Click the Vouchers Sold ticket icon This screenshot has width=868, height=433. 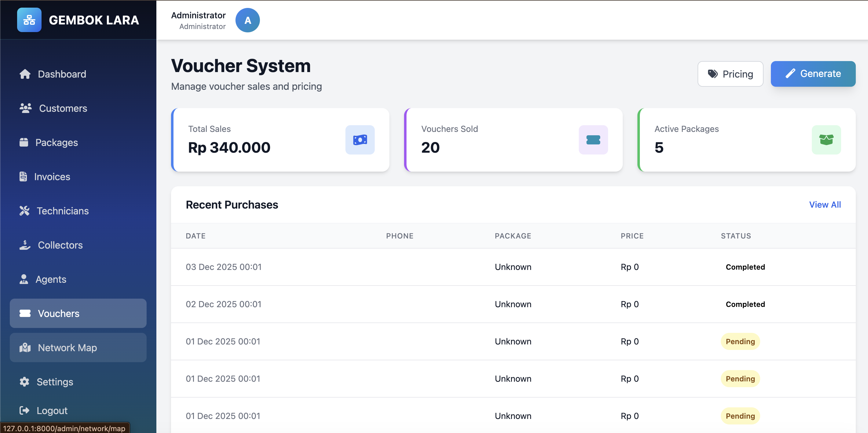point(593,140)
